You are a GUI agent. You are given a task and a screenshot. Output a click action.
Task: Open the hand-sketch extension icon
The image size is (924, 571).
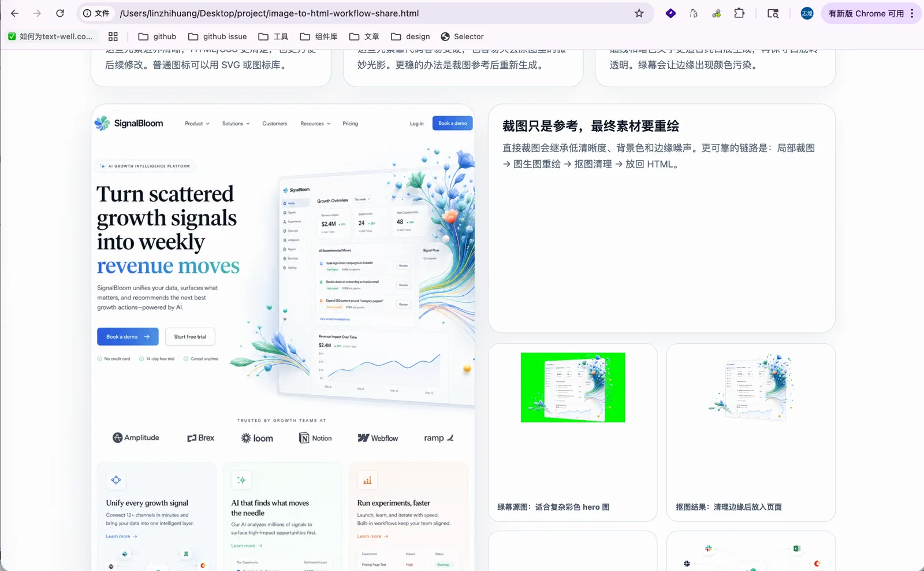[x=694, y=13]
